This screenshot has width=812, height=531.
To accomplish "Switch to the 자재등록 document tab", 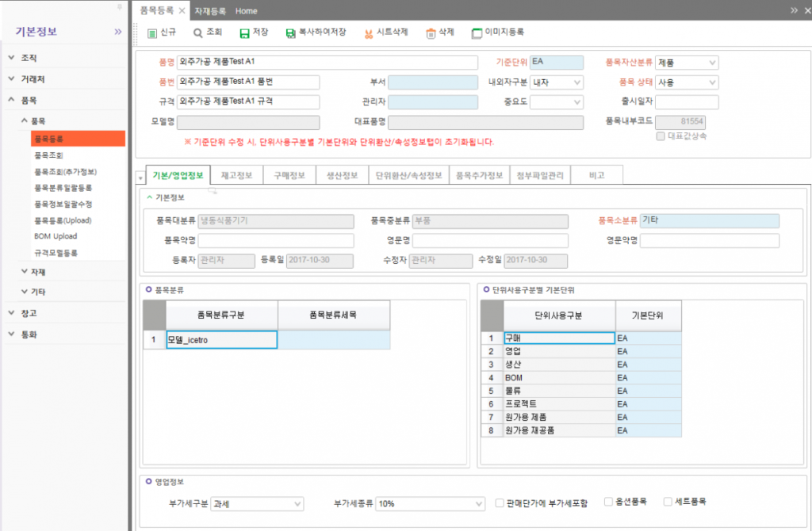I will (211, 10).
